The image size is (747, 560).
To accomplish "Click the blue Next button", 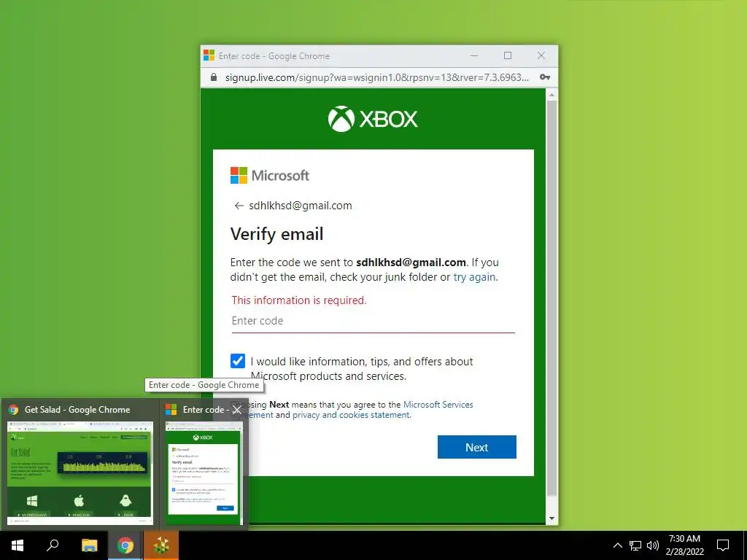I will tap(476, 447).
